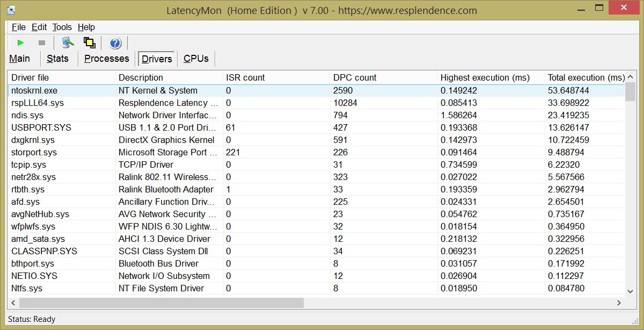Select the avgNetHub.sys driver row
This screenshot has width=644, height=330.
[x=317, y=214]
